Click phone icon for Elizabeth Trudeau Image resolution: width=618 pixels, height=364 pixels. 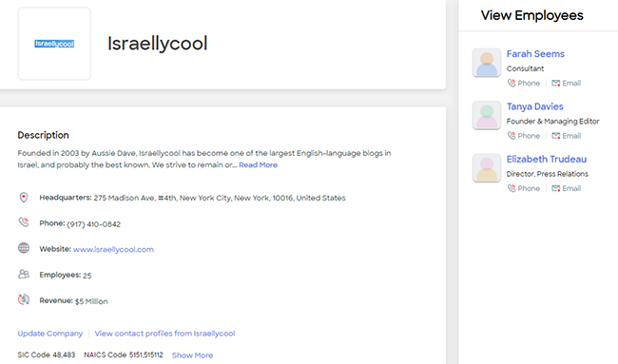512,188
